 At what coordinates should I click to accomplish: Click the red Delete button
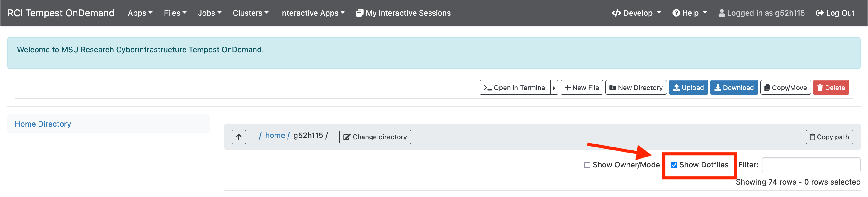(831, 88)
